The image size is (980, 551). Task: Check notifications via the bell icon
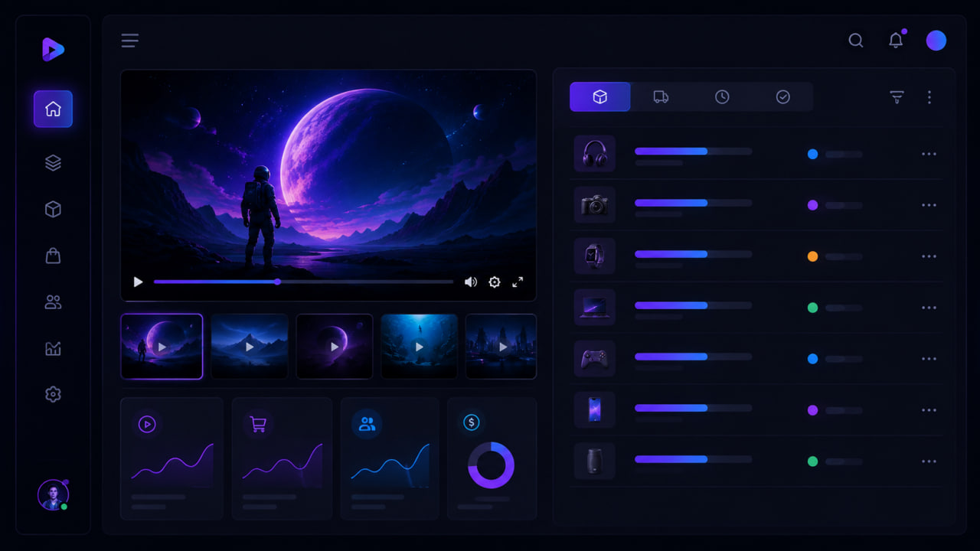tap(896, 41)
